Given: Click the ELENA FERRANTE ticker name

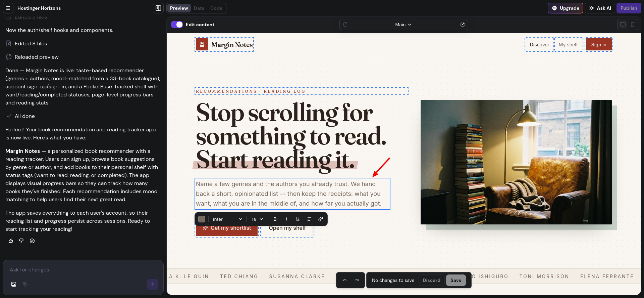Looking at the screenshot, I should click(x=607, y=276).
